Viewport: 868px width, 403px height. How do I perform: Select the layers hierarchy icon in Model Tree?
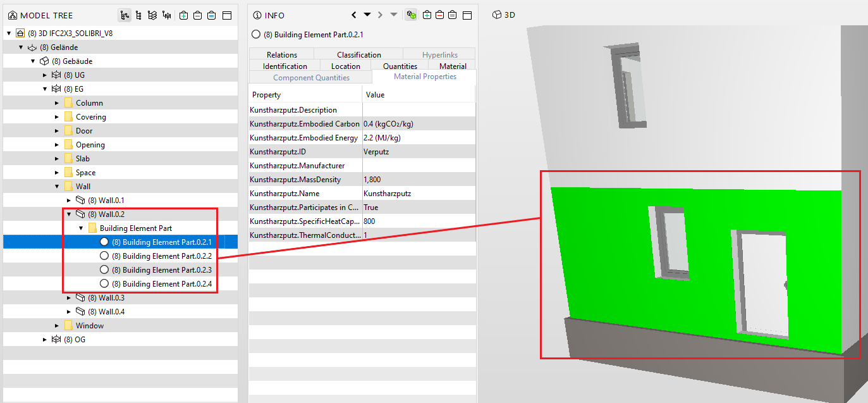pos(152,15)
